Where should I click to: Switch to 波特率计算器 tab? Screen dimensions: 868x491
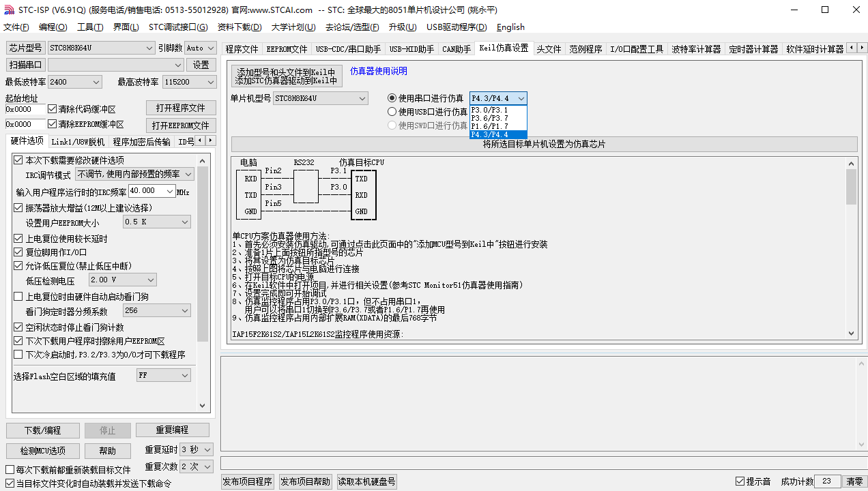(x=696, y=49)
